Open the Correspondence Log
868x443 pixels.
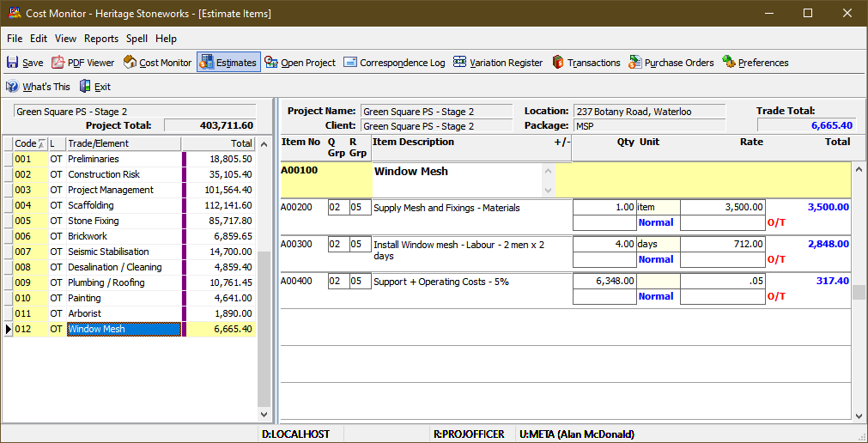[394, 63]
